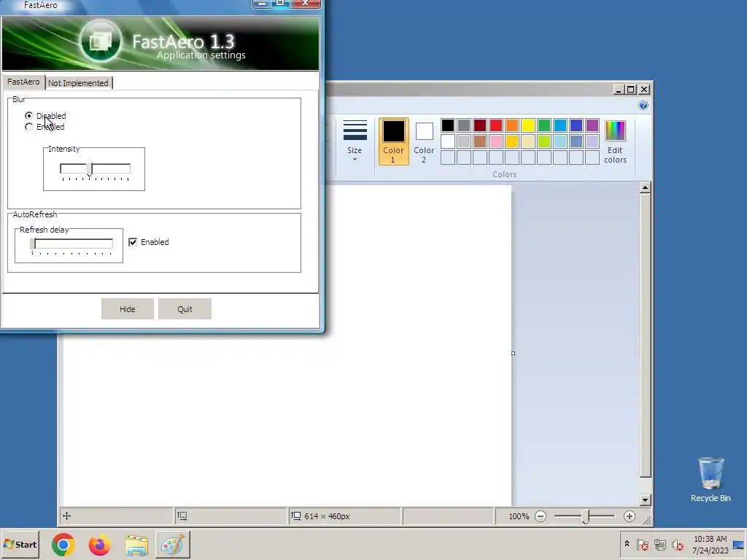Click the zoom out minus button in Paint
Screen dimensions: 747x560
[541, 516]
